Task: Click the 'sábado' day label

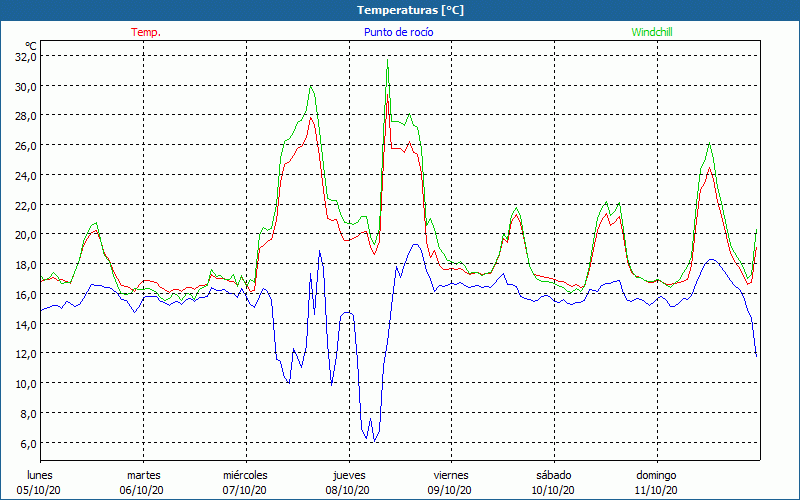Action: [554, 475]
